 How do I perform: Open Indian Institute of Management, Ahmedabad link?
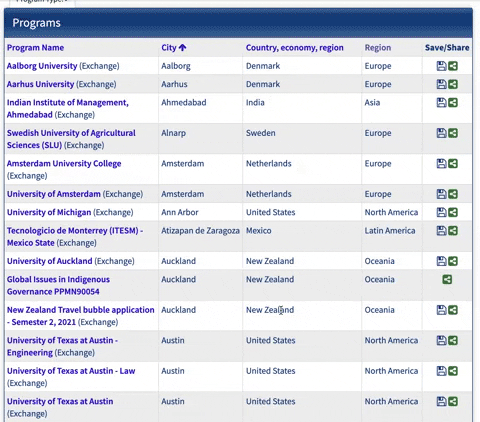click(x=68, y=109)
